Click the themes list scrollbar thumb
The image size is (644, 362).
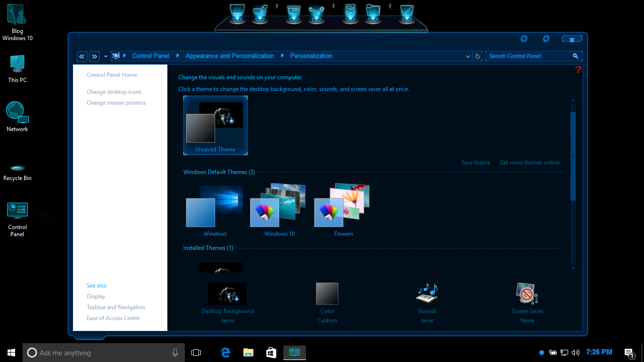pos(573,156)
